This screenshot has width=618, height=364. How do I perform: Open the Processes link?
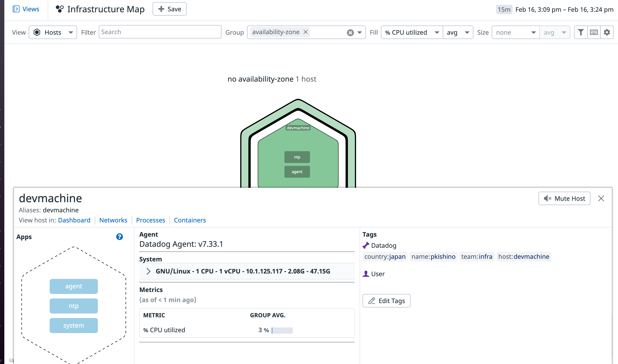click(x=150, y=220)
